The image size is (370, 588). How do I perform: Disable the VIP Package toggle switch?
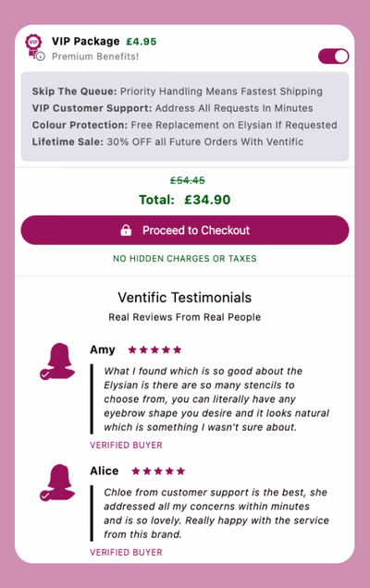tap(333, 56)
